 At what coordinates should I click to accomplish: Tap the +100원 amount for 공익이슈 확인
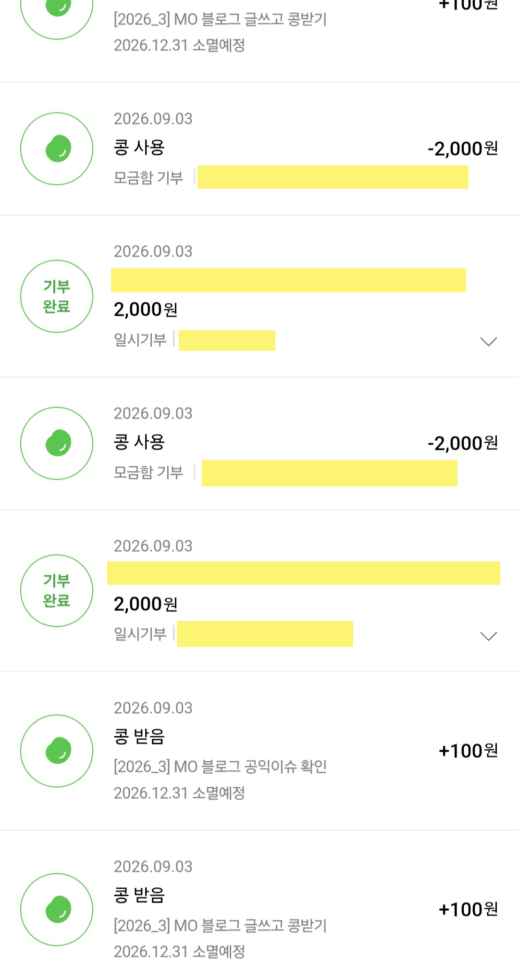pos(469,751)
